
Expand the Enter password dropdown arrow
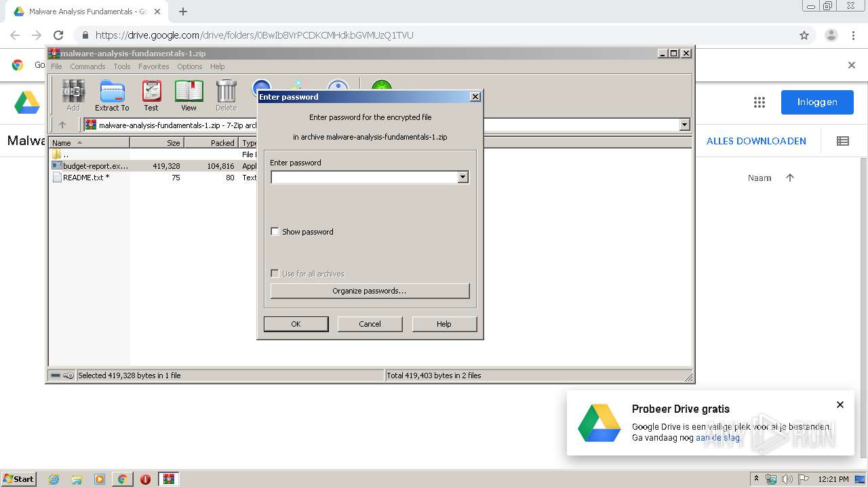(x=462, y=177)
